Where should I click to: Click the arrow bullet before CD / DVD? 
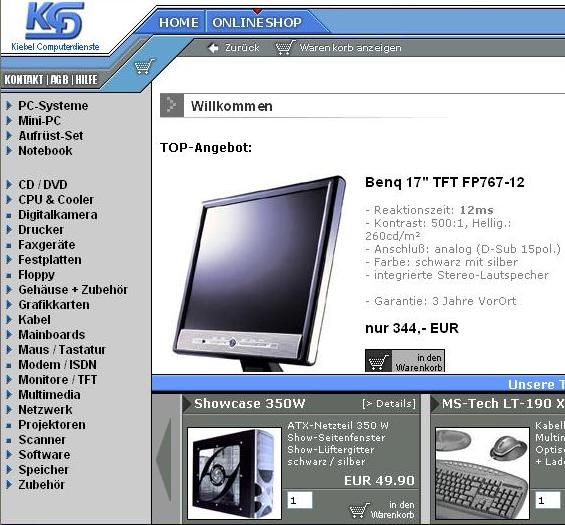[x=9, y=184]
